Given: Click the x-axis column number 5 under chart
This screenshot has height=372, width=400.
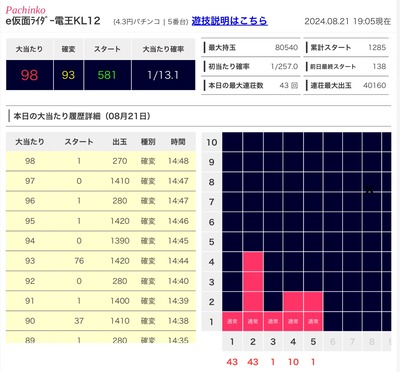Looking at the screenshot, I should (x=313, y=341).
